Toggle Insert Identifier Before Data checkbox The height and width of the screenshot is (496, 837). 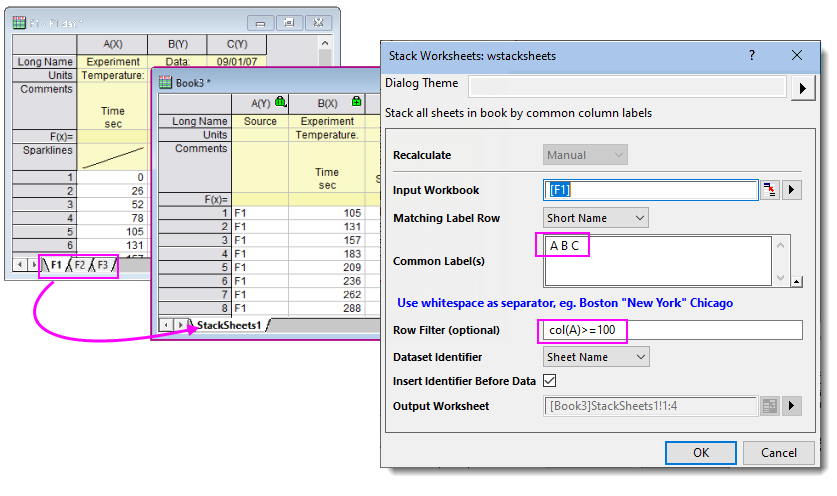tap(549, 380)
